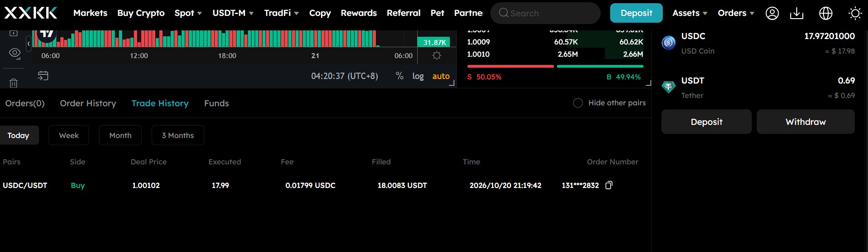This screenshot has width=868, height=252.
Task: Open the Assets dropdown
Action: tap(690, 13)
